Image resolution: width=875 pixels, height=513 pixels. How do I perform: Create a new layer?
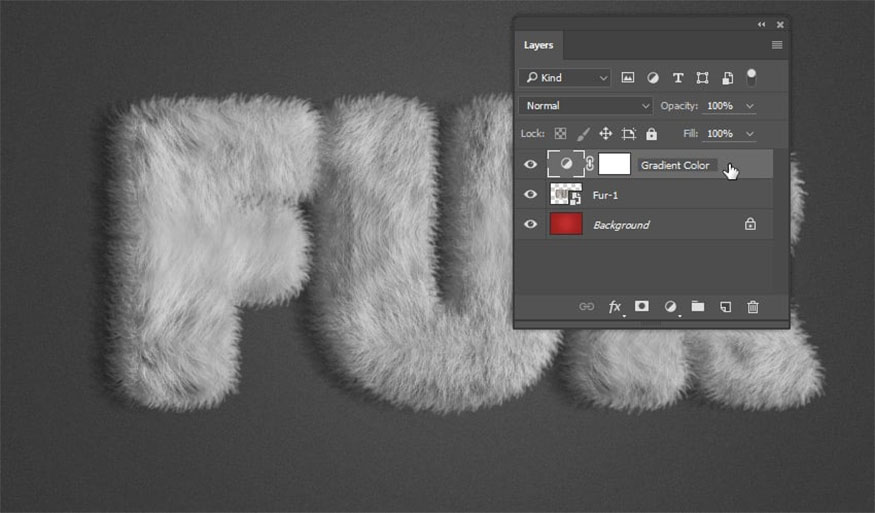coord(726,307)
